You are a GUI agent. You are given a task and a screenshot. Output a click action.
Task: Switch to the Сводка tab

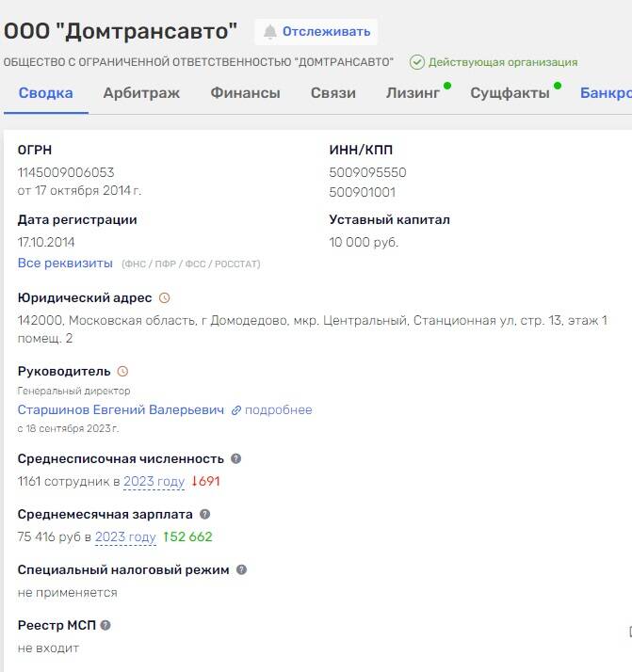[x=46, y=93]
